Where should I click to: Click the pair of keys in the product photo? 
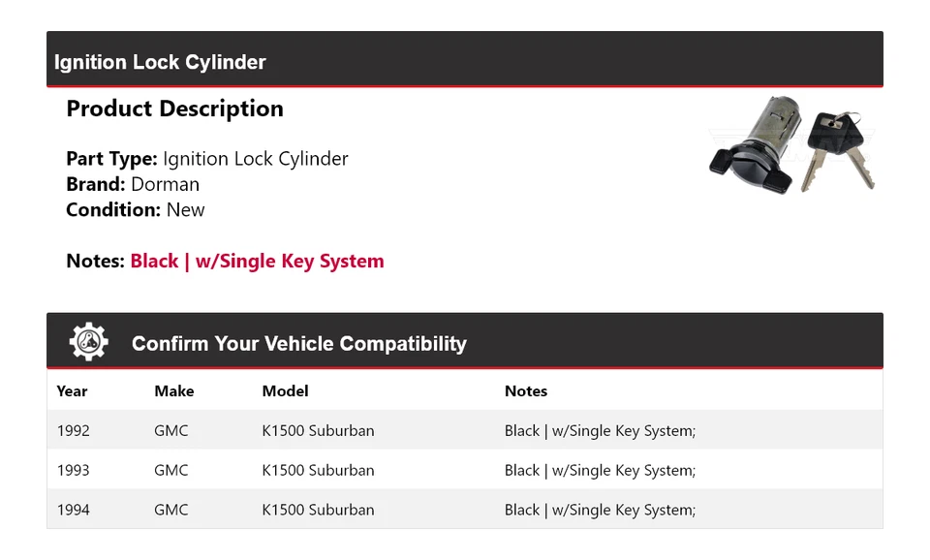pos(839,148)
